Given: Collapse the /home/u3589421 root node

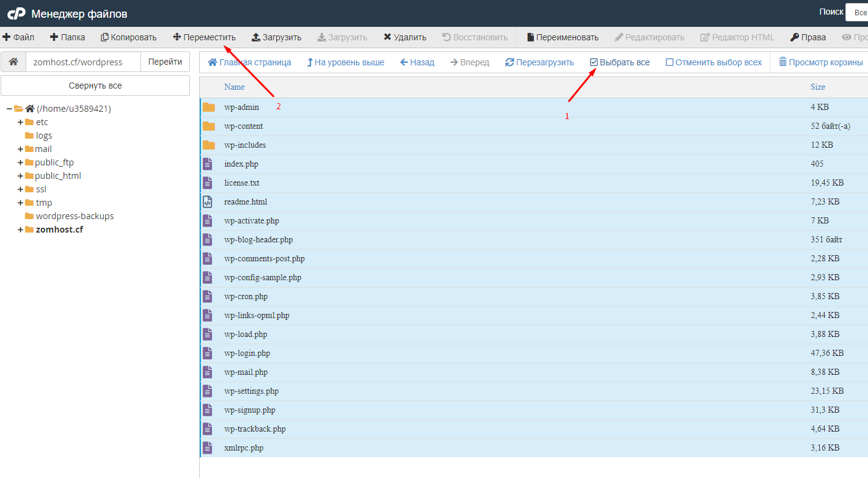Looking at the screenshot, I should pyautogui.click(x=9, y=109).
